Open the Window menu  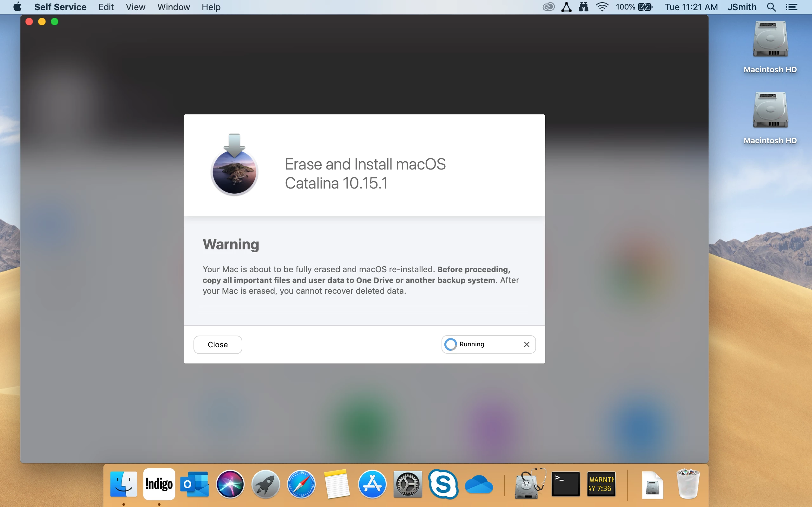click(x=174, y=7)
